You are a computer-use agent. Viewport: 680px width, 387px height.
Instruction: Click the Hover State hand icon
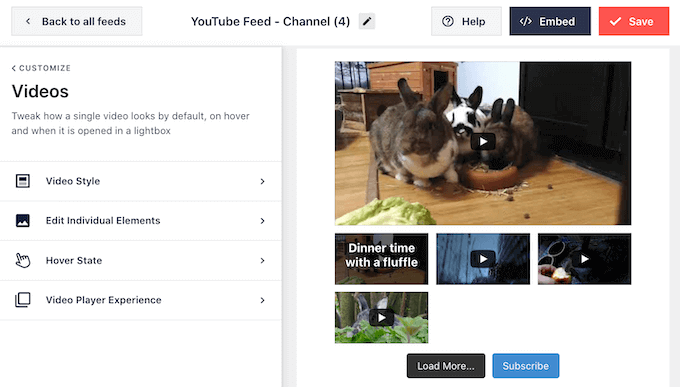coord(23,260)
